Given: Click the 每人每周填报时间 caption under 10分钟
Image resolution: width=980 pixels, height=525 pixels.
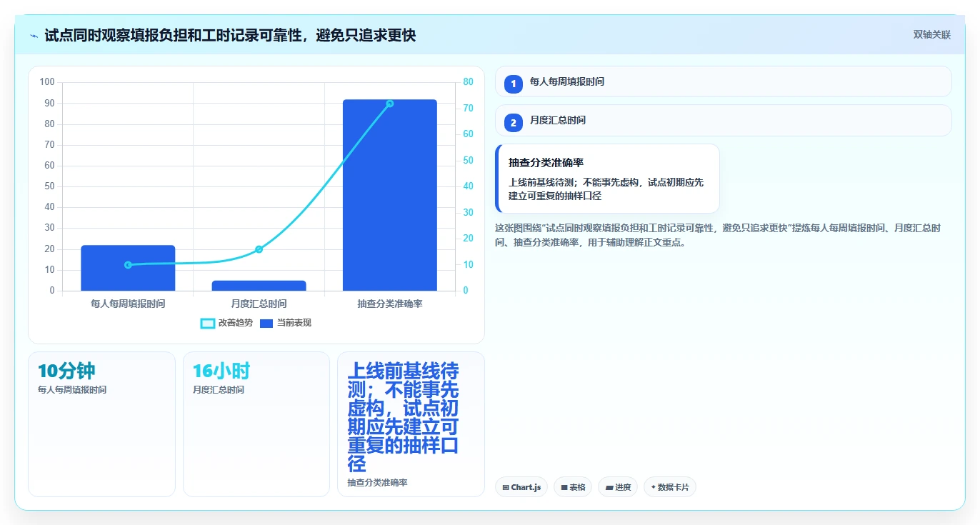Looking at the screenshot, I should pos(72,390).
